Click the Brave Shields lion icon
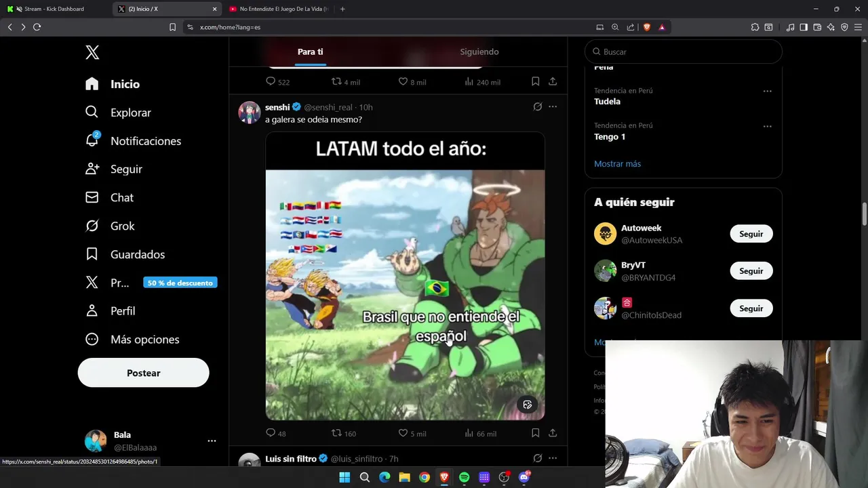 (x=647, y=27)
